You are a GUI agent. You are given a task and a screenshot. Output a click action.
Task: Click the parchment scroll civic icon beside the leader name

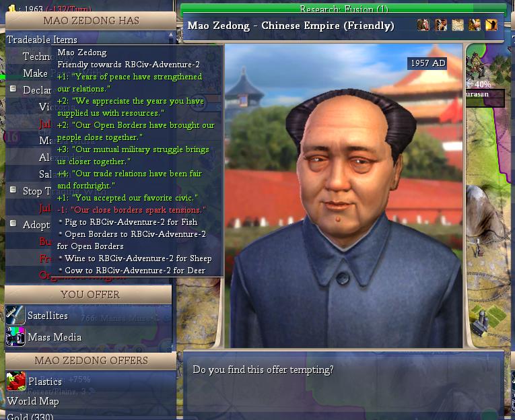pyautogui.click(x=457, y=25)
